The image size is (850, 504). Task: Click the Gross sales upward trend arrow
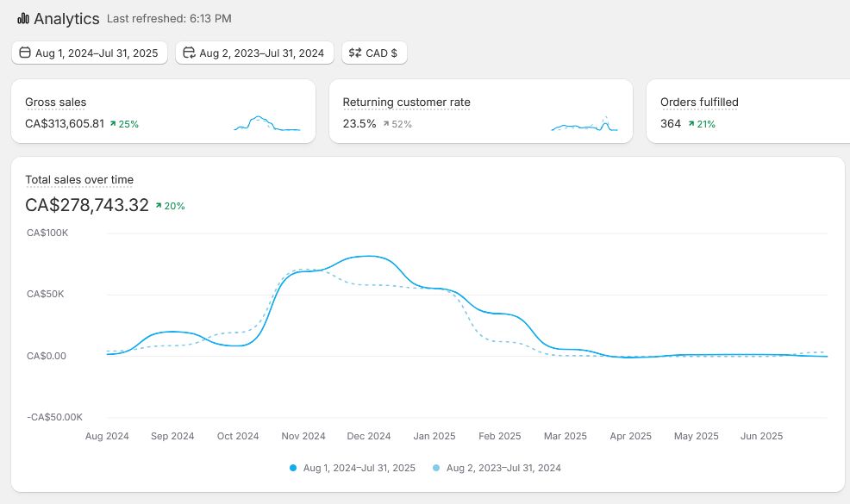(113, 124)
